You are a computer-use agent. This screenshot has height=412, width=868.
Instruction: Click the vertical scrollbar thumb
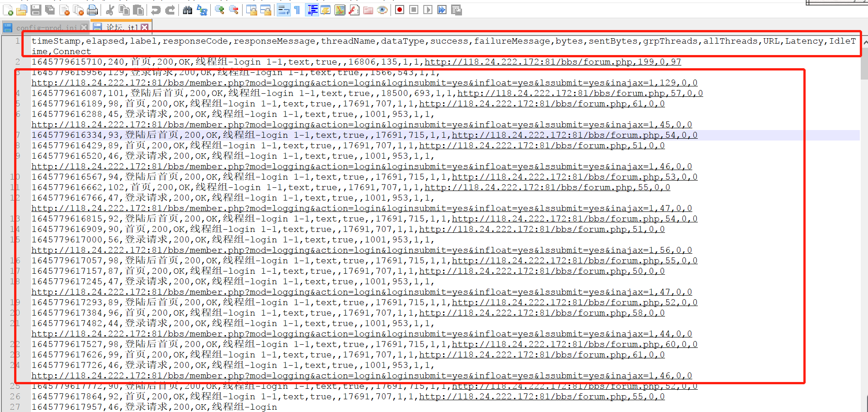click(864, 63)
